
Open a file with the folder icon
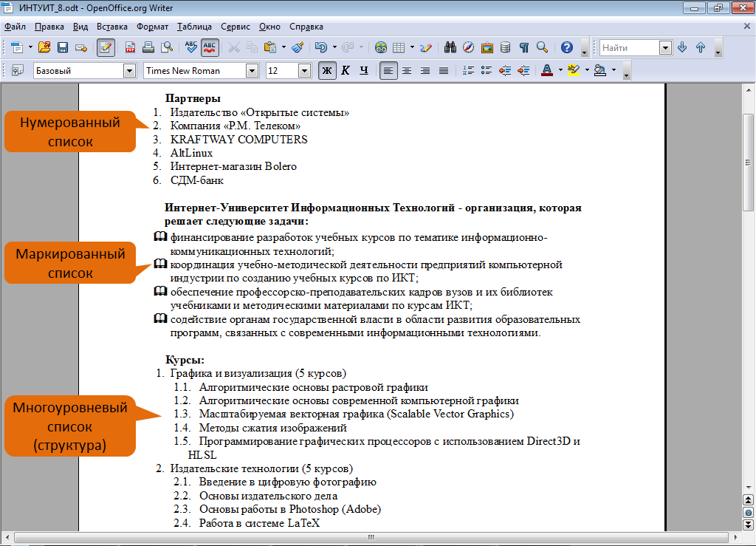(x=44, y=47)
